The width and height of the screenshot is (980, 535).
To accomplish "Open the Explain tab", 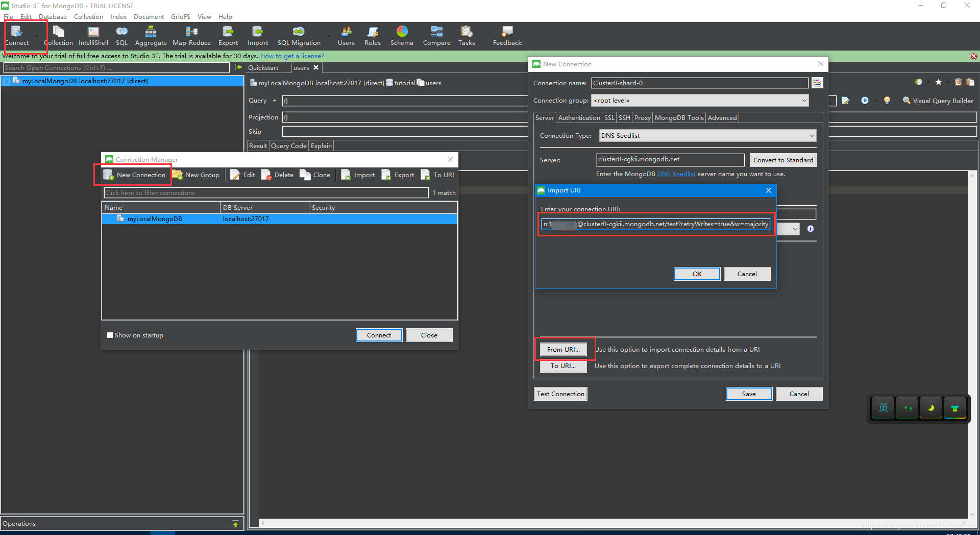I will (321, 145).
